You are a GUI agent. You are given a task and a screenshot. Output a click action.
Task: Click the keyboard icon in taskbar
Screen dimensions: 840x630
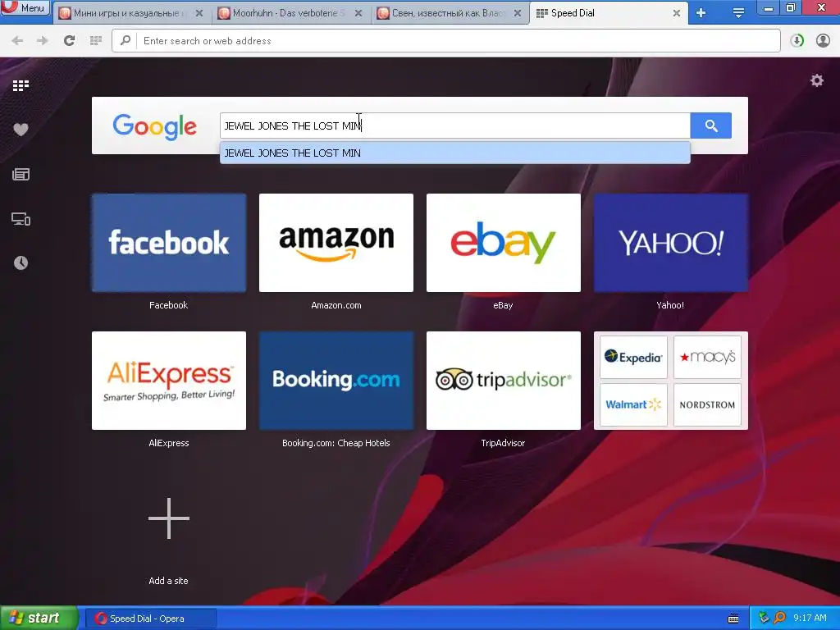click(733, 619)
